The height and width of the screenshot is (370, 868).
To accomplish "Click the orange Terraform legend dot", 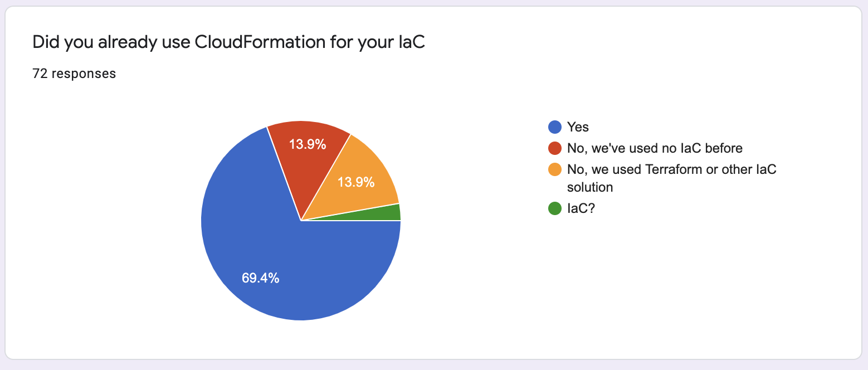I will pyautogui.click(x=554, y=169).
